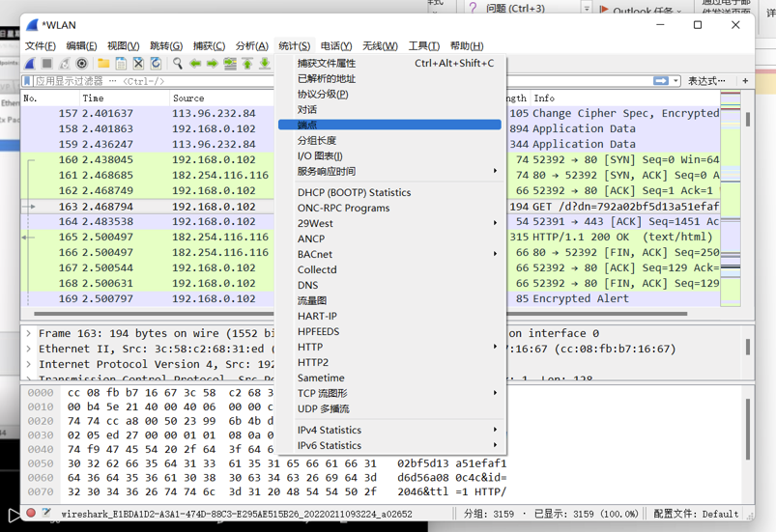
Task: Open the 电话 menu
Action: tap(336, 46)
